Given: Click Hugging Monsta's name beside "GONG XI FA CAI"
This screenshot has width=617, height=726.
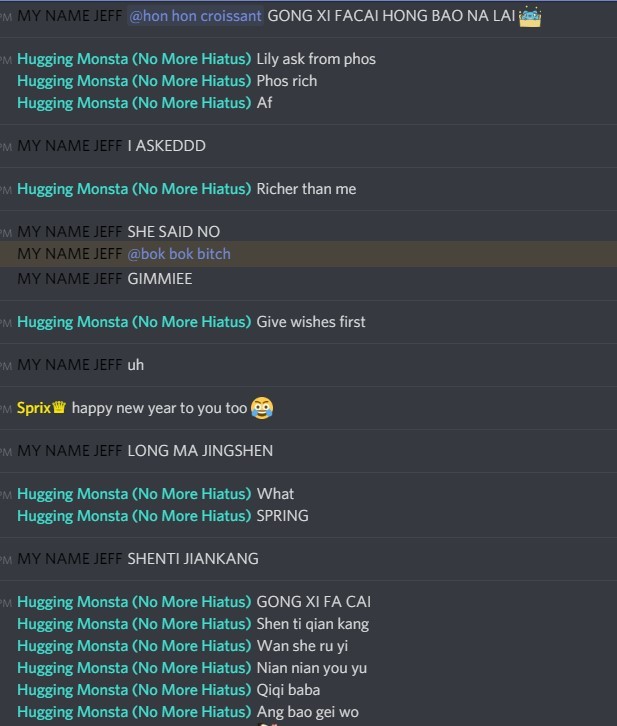Looking at the screenshot, I should tap(133, 602).
